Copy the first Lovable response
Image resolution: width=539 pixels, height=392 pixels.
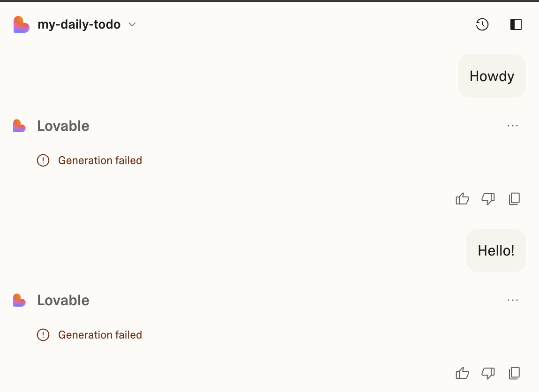tap(514, 199)
